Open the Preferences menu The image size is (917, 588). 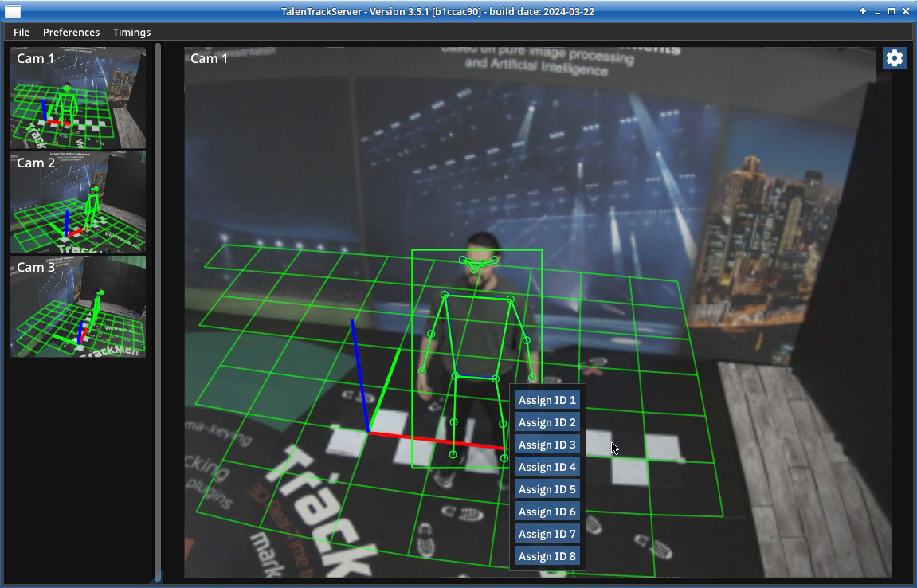(x=71, y=32)
